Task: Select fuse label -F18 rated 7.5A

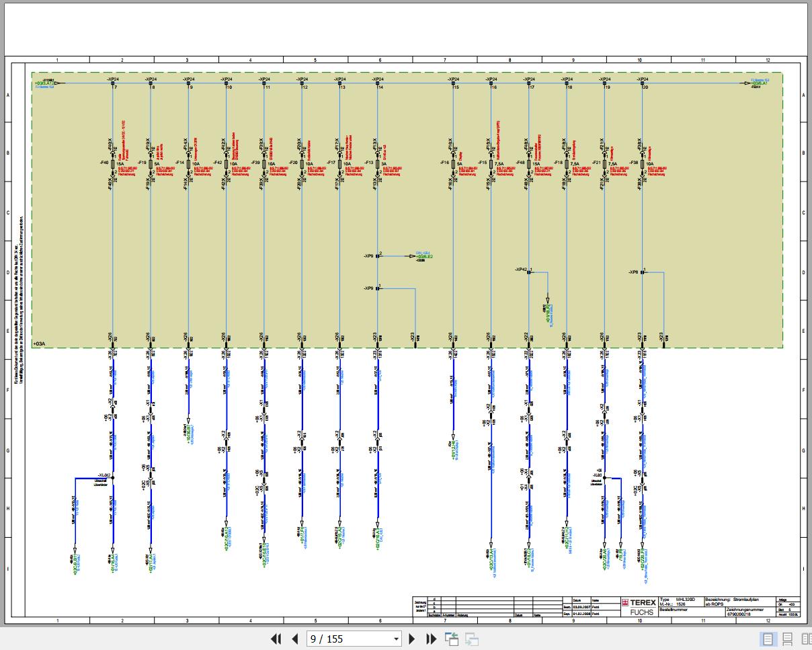Action: (x=558, y=163)
